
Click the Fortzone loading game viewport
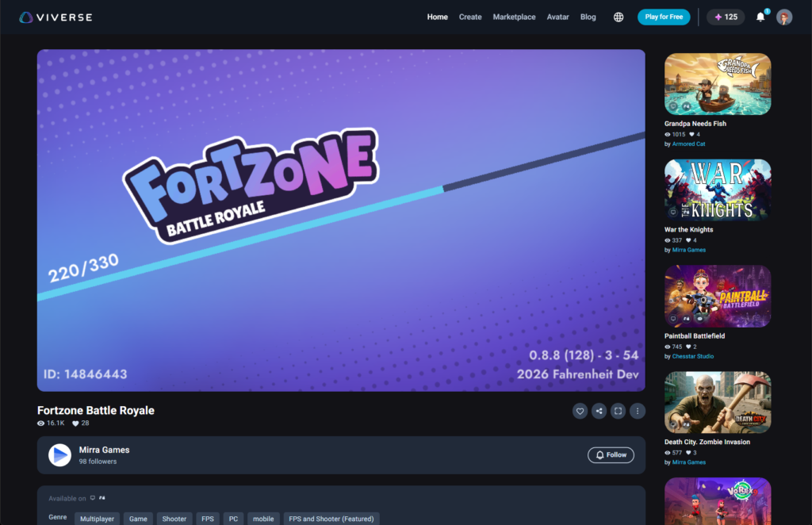341,220
